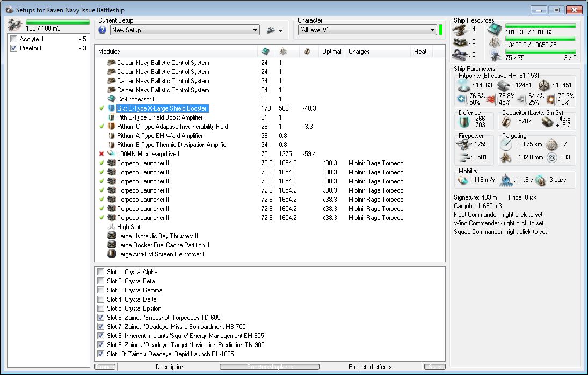
Task: Click the capacitor usage column header icon
Action: [x=307, y=52]
